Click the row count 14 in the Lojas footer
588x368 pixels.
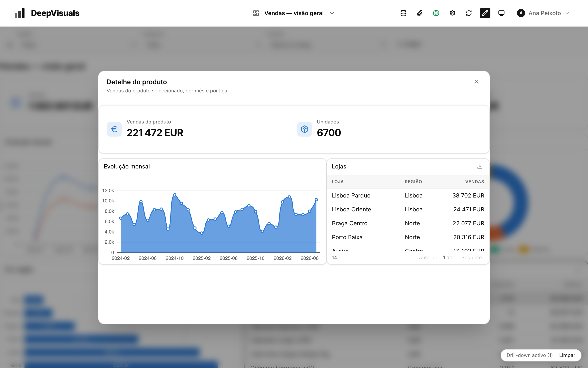(x=334, y=258)
